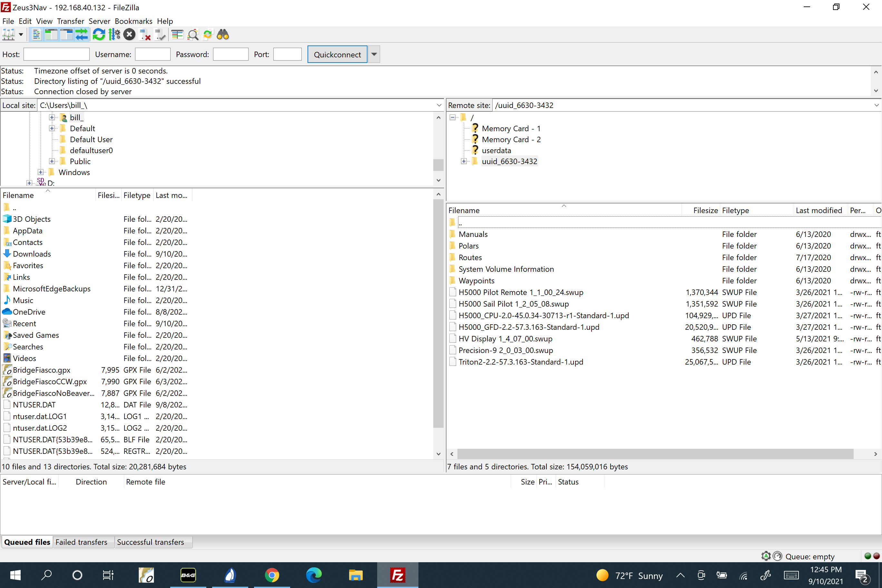Open Google Chrome from the taskbar

pos(272,575)
